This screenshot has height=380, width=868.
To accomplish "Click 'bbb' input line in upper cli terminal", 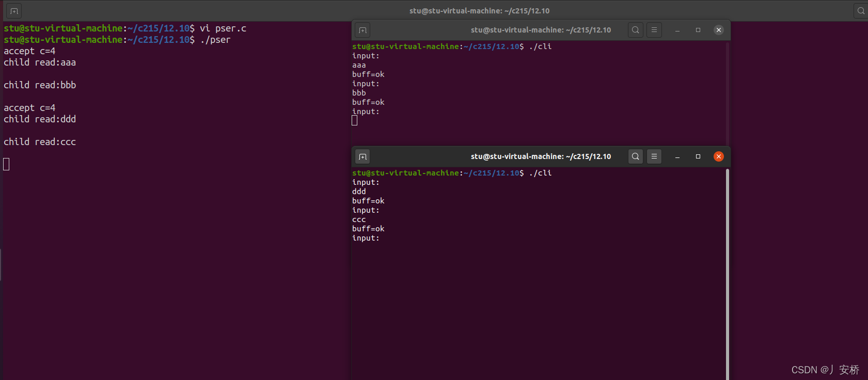I will click(359, 93).
